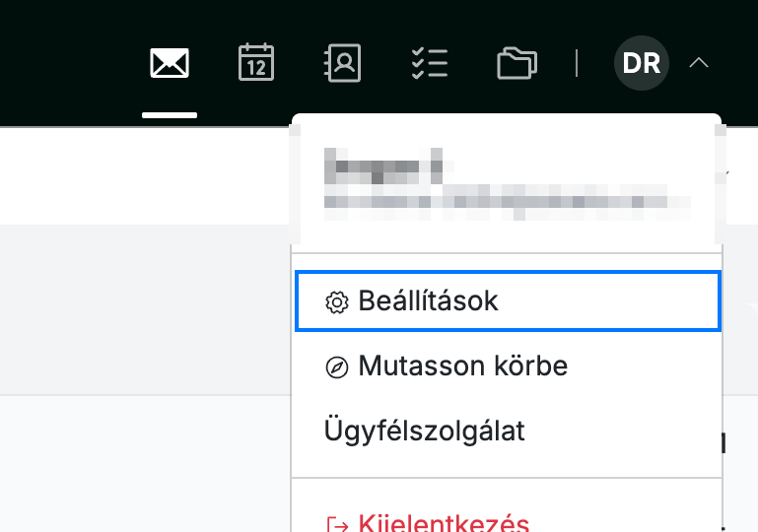Click the compass icon beside Mutasson körbe
The width and height of the screenshot is (758, 532).
(337, 367)
